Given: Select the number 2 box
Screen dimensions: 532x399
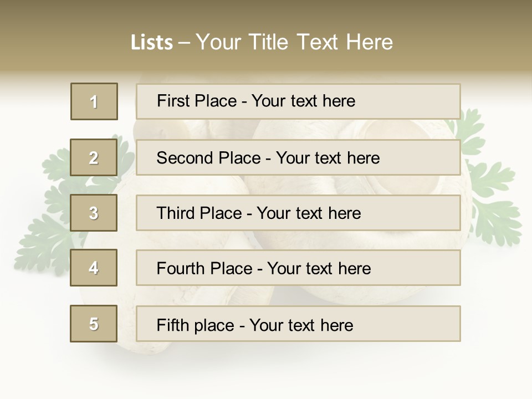Looking at the screenshot, I should pyautogui.click(x=94, y=157).
